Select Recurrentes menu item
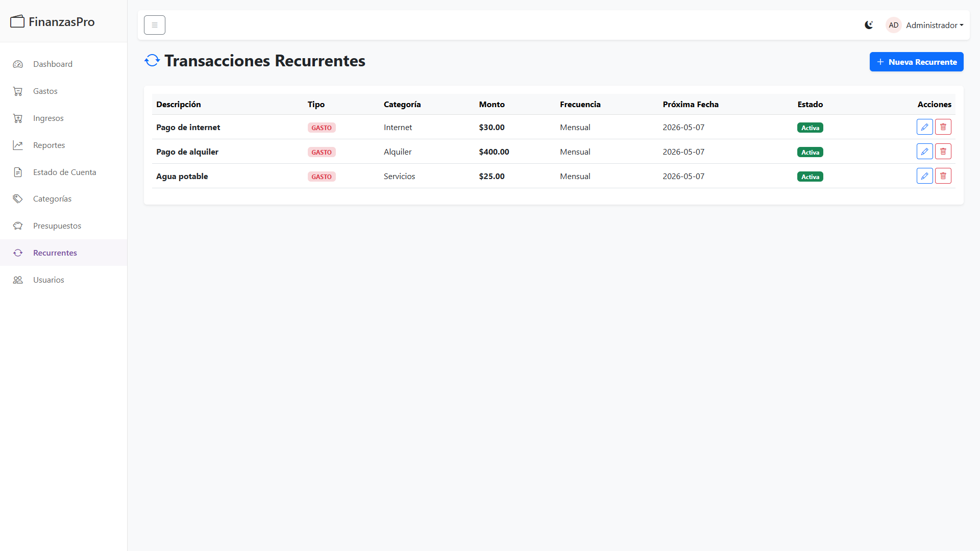 point(63,253)
